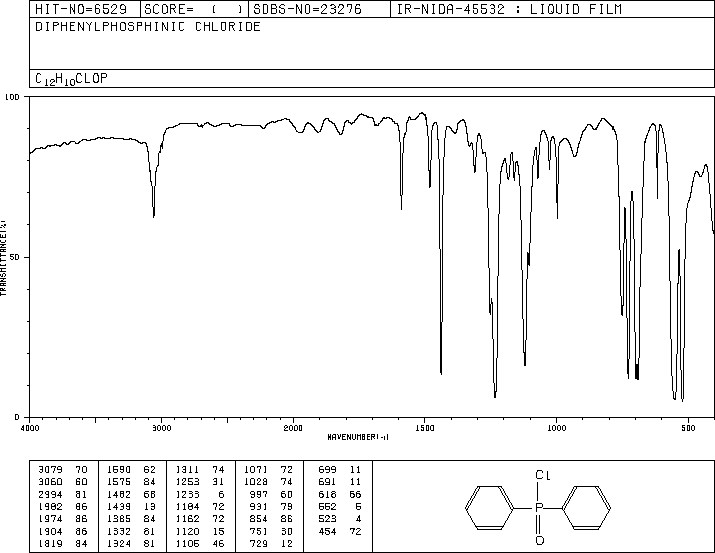
Task: Click the right phenyl ring in the structure
Action: (587, 508)
